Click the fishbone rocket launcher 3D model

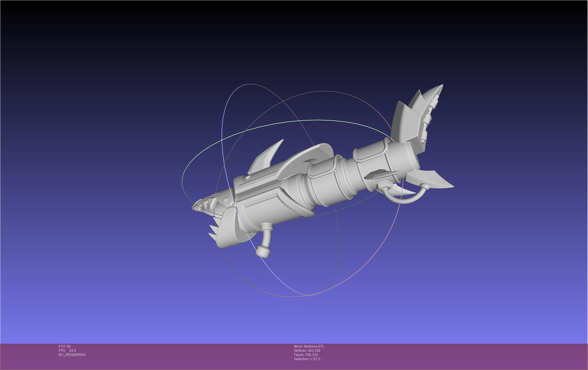[x=323, y=171]
